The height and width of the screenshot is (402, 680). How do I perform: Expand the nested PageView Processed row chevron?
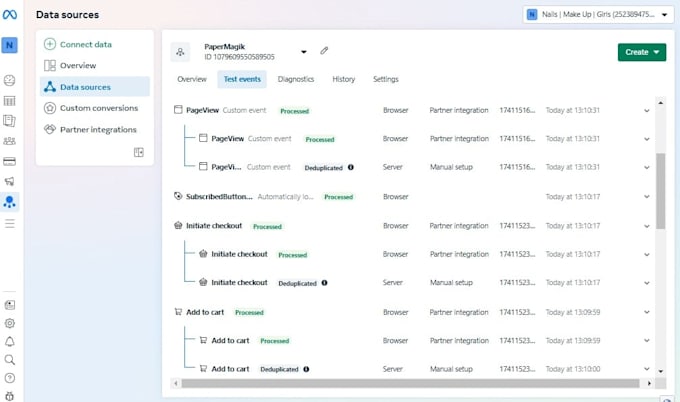coord(647,139)
